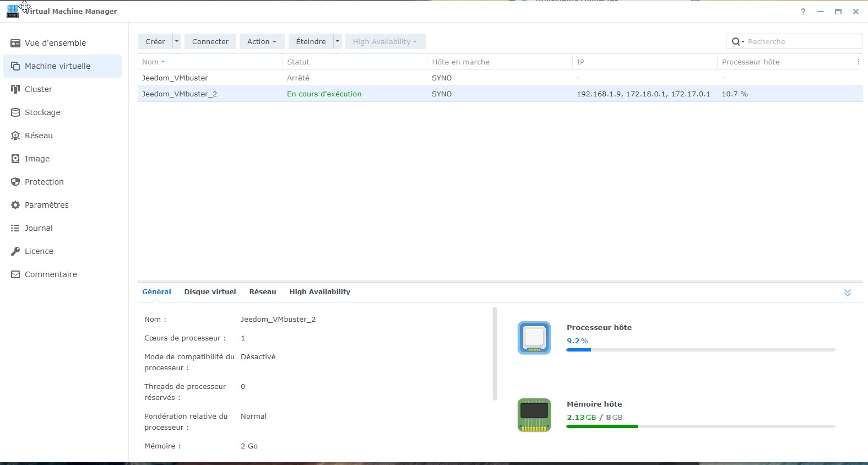
Task: Switch to the Disque virtuel tab
Action: coord(210,292)
